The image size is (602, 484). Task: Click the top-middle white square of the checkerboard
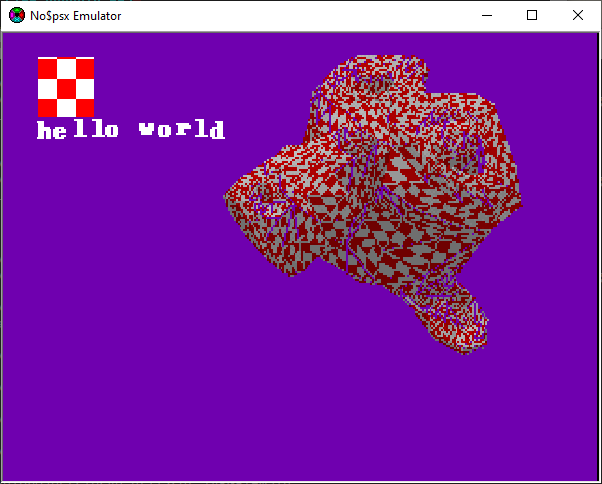(66, 68)
